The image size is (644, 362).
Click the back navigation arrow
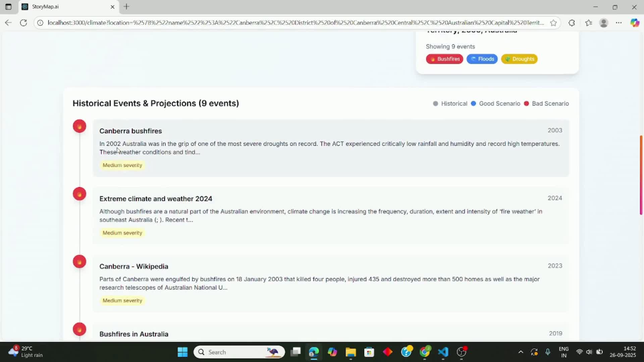pos(8,23)
